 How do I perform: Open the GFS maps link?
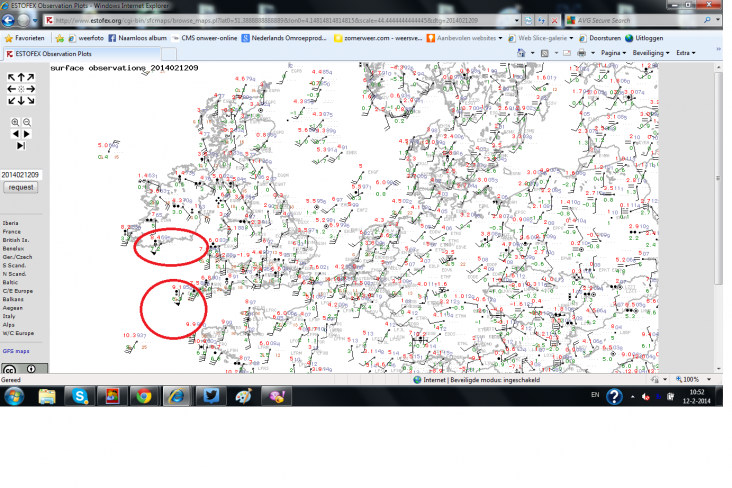pos(15,352)
